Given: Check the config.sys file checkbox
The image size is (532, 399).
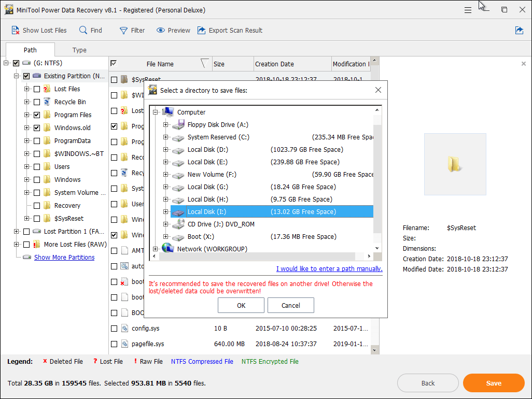Looking at the screenshot, I should (114, 329).
